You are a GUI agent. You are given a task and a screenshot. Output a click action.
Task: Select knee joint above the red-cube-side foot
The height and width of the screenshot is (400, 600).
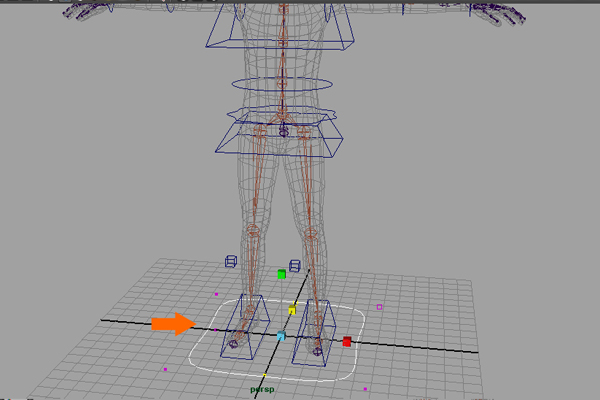[x=310, y=234]
